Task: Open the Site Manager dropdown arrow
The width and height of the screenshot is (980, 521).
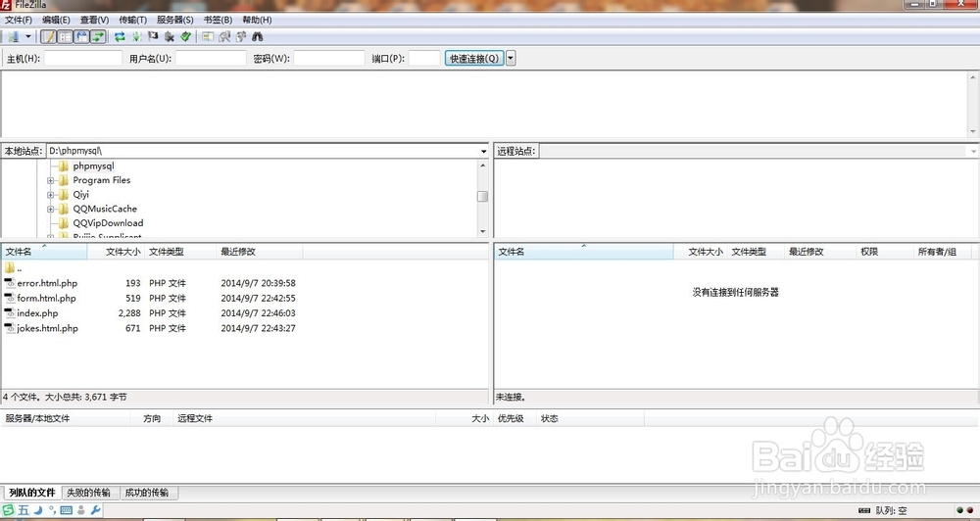Action: [x=28, y=37]
